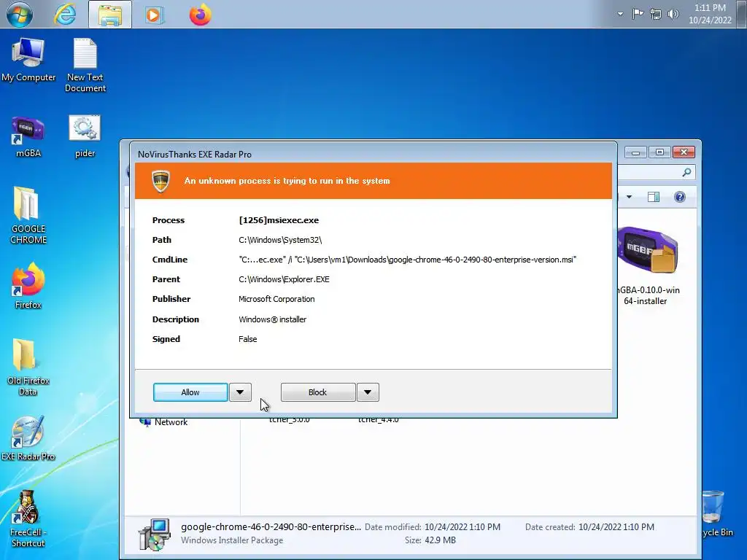Open the Windows Start menu orb
Screen dimensions: 747x560
coord(20,15)
